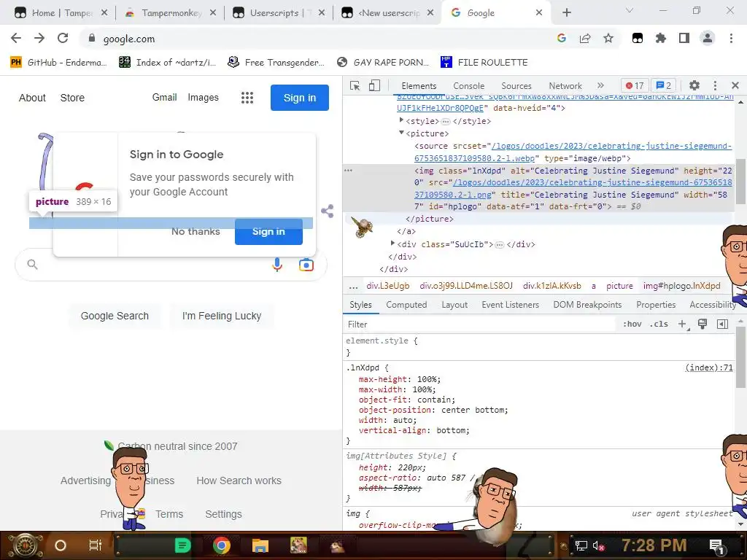Image resolution: width=747 pixels, height=560 pixels.
Task: Expand the div class SuUcIb node
Action: [392, 244]
